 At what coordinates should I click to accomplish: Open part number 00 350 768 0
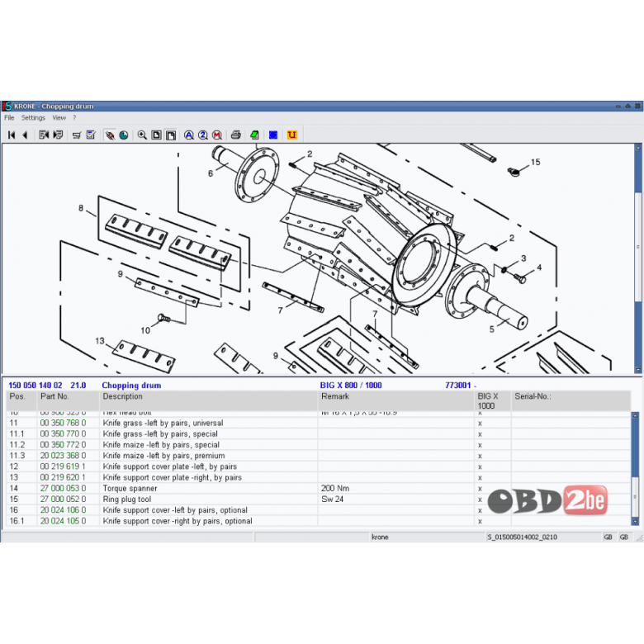(x=64, y=423)
